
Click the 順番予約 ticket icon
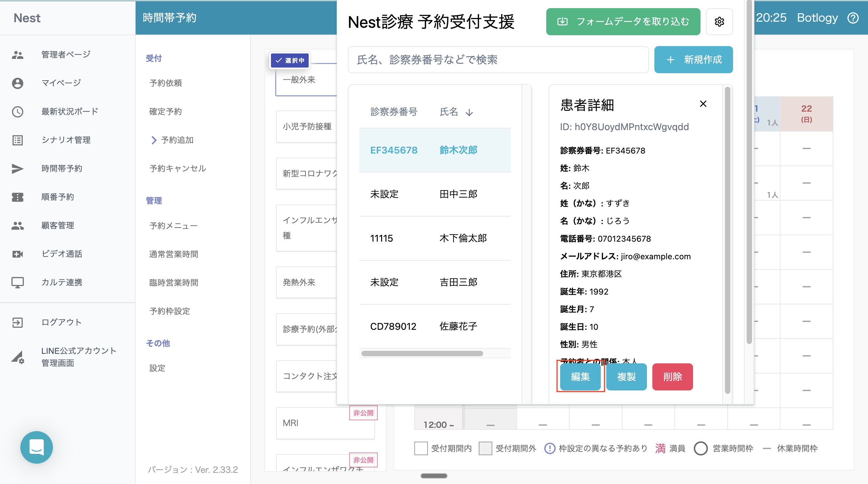(18, 197)
